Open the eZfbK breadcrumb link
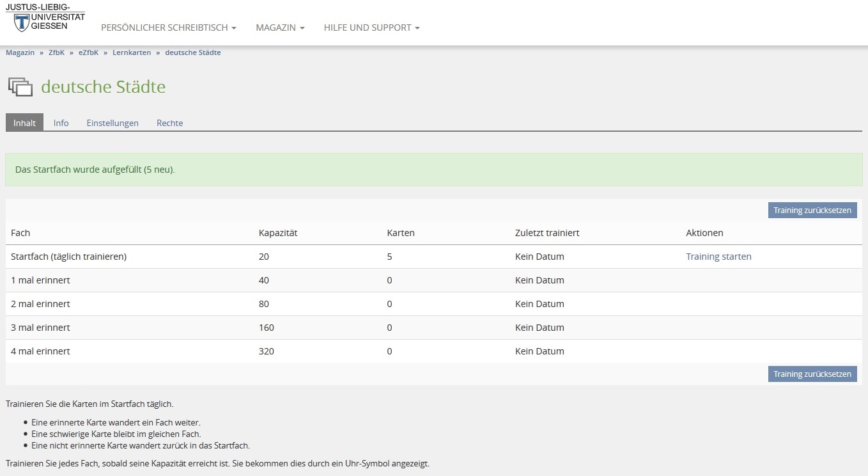This screenshot has height=476, width=868. point(88,52)
